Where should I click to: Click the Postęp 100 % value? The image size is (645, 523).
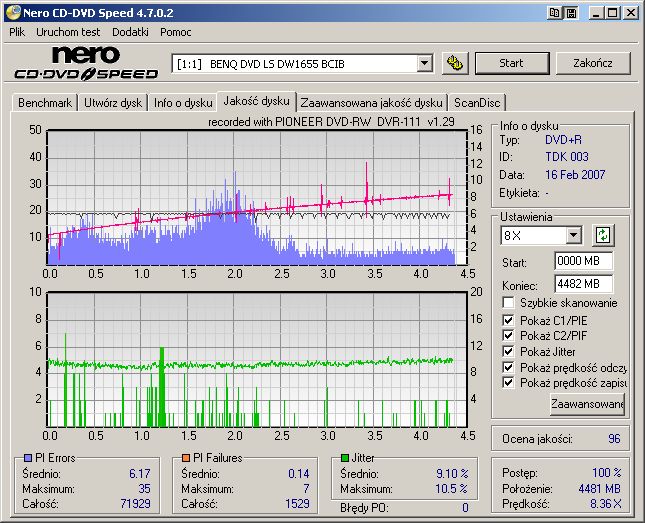click(x=607, y=473)
